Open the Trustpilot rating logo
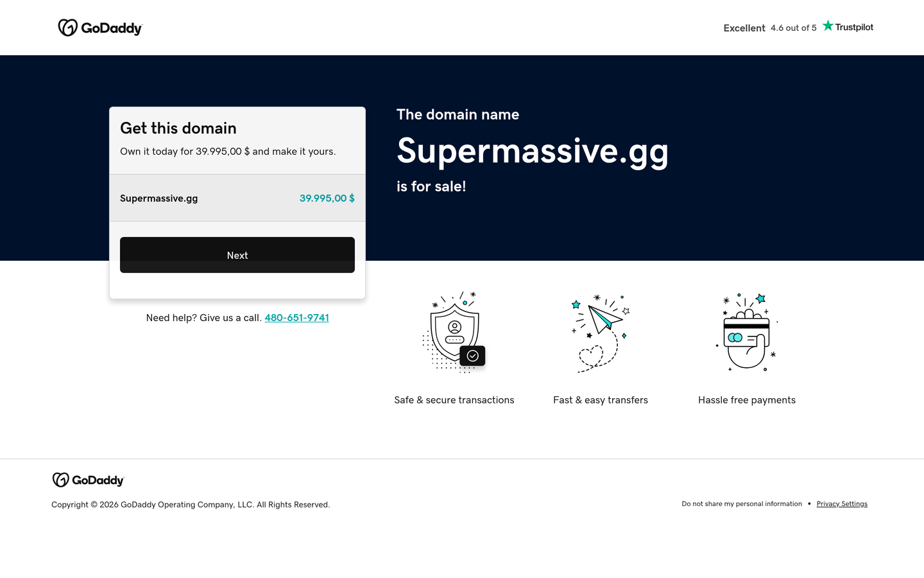This screenshot has height=578, width=924. pyautogui.click(x=848, y=26)
